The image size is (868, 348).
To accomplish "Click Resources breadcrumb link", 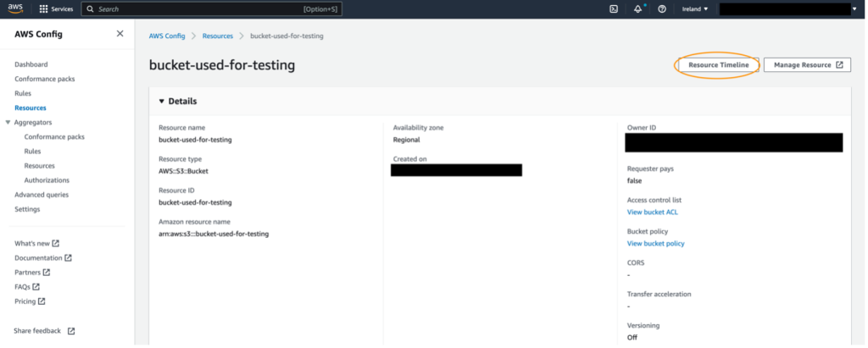I will click(x=218, y=36).
